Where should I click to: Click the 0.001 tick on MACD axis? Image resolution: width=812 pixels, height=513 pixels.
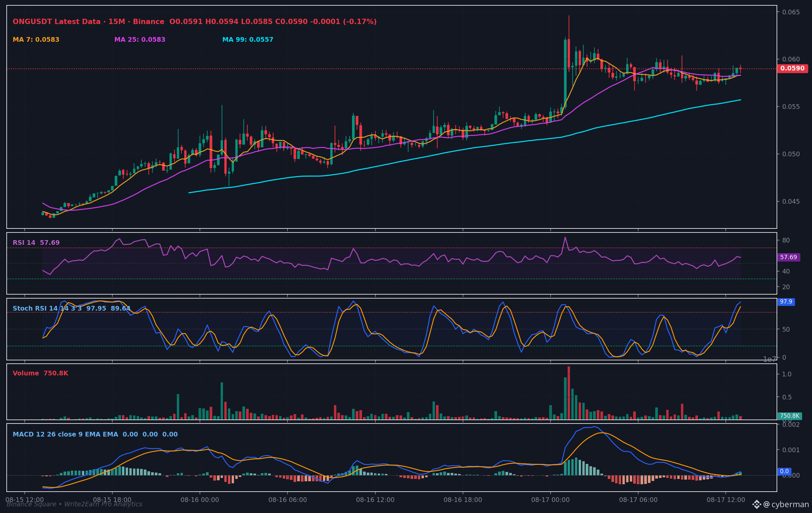(791, 450)
